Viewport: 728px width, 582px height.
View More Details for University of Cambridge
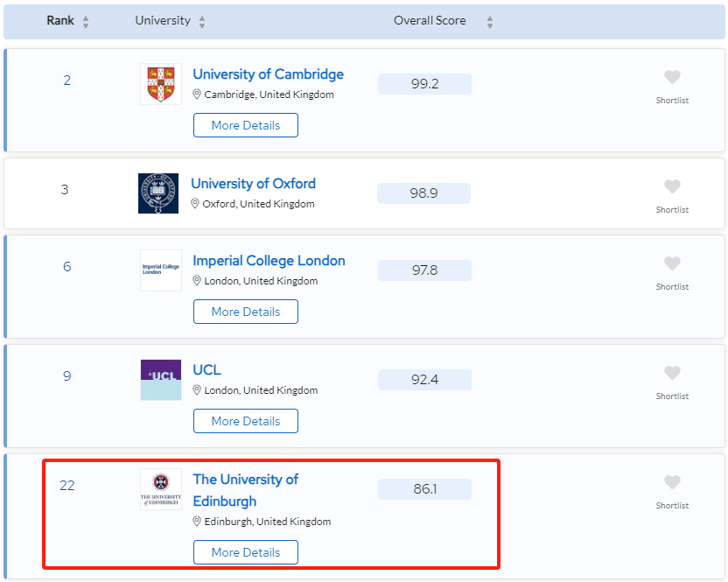tap(246, 125)
